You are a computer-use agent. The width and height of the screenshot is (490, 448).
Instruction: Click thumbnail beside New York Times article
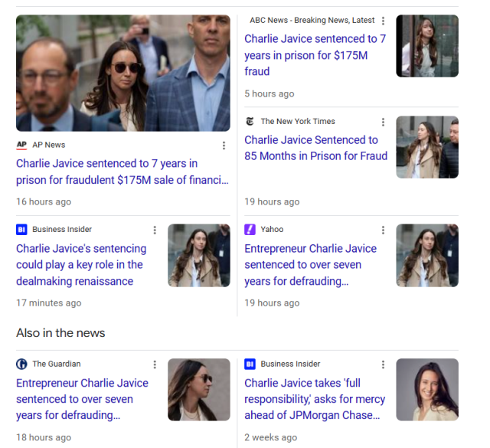click(427, 147)
